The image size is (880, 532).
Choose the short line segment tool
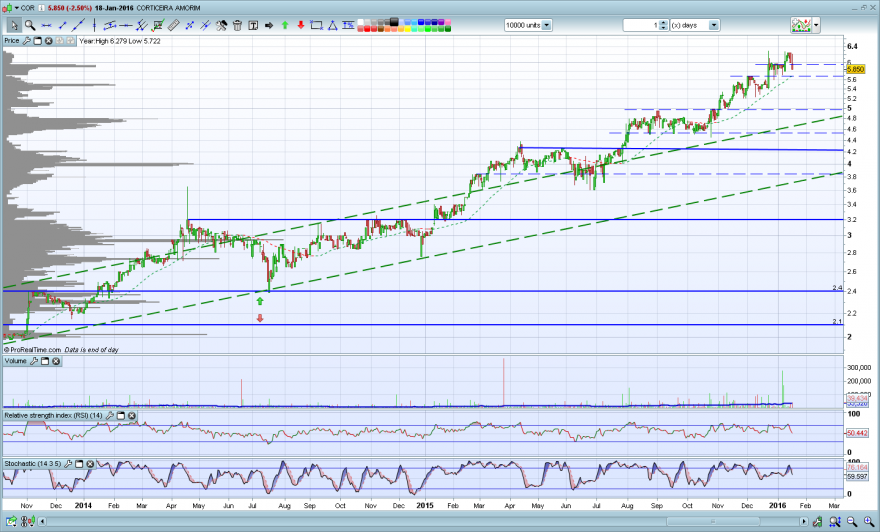click(x=62, y=25)
